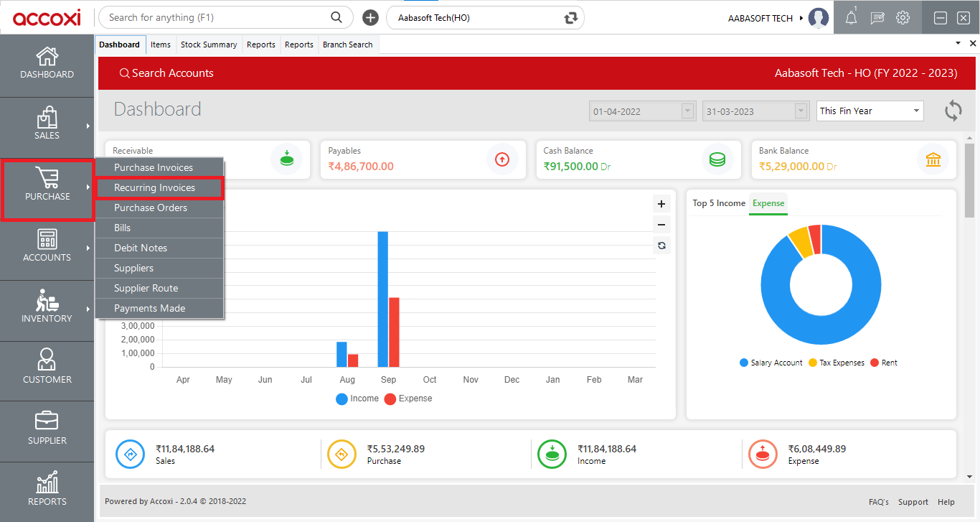Screen dimensions: 980x522
Task: Reset the chart with refresh button
Action: [661, 246]
